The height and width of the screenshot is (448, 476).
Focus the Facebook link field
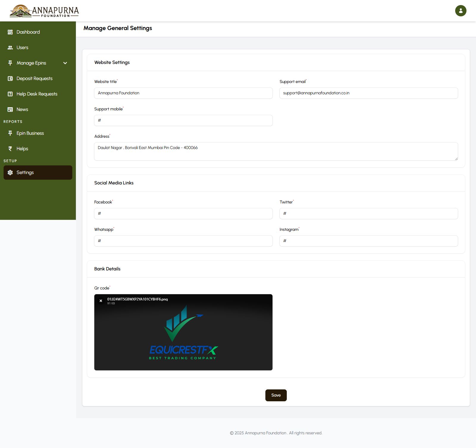click(x=183, y=214)
